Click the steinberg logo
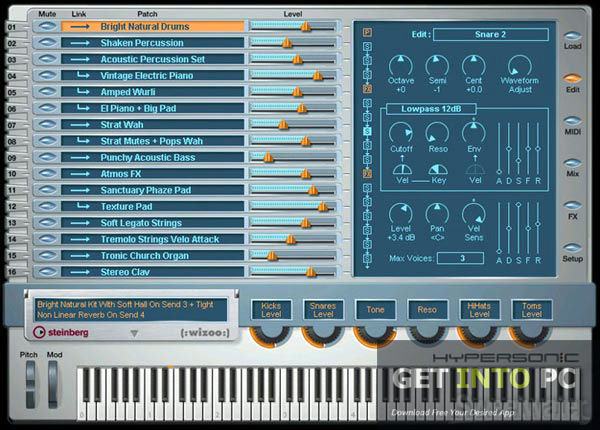This screenshot has width=600, height=430. click(x=61, y=332)
